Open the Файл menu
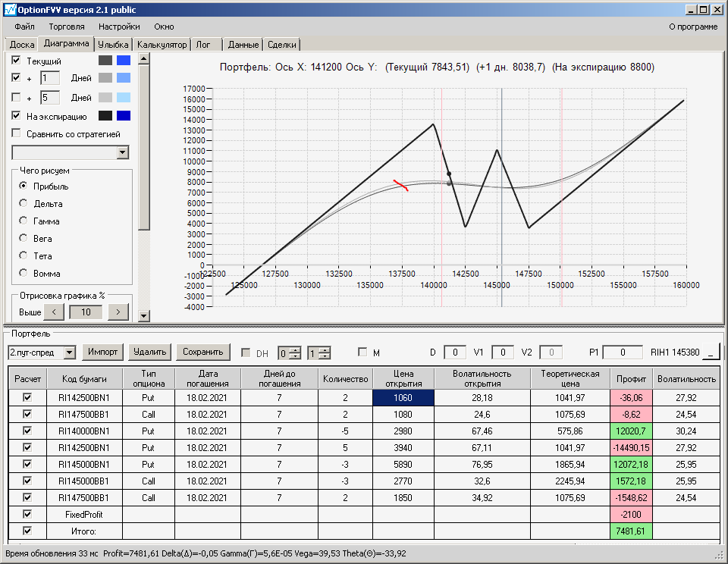Viewport: 728px width, 564px height. pyautogui.click(x=24, y=27)
